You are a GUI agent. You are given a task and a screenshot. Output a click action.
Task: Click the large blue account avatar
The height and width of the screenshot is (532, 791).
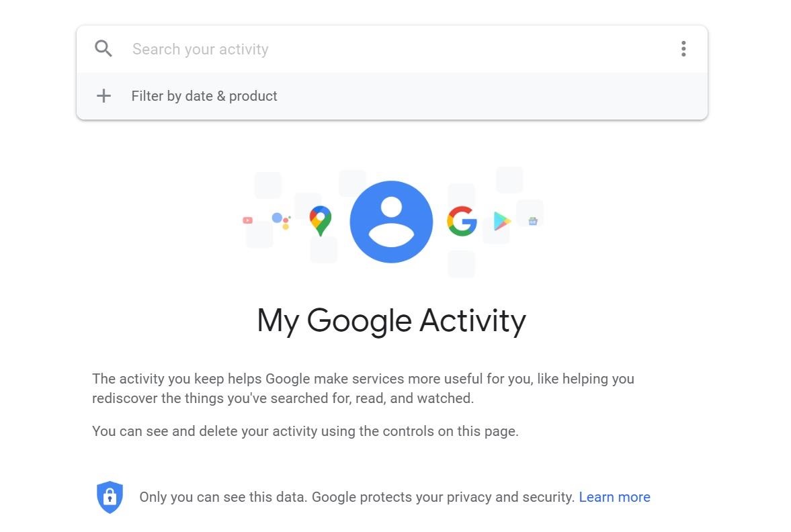point(391,222)
